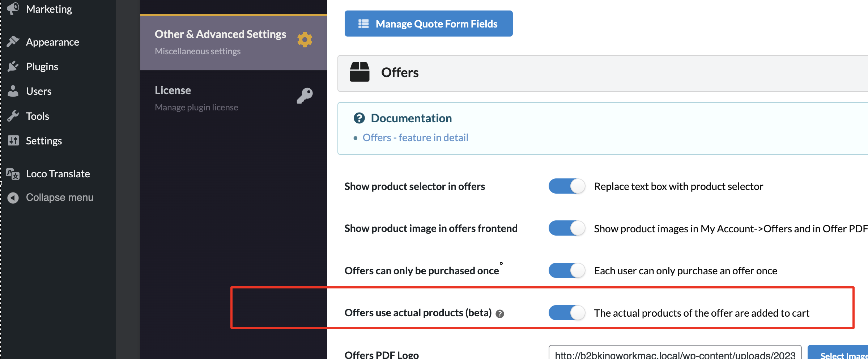868x359 pixels.
Task: Click 'Each user can only purchase an offer once'
Action: 685,271
